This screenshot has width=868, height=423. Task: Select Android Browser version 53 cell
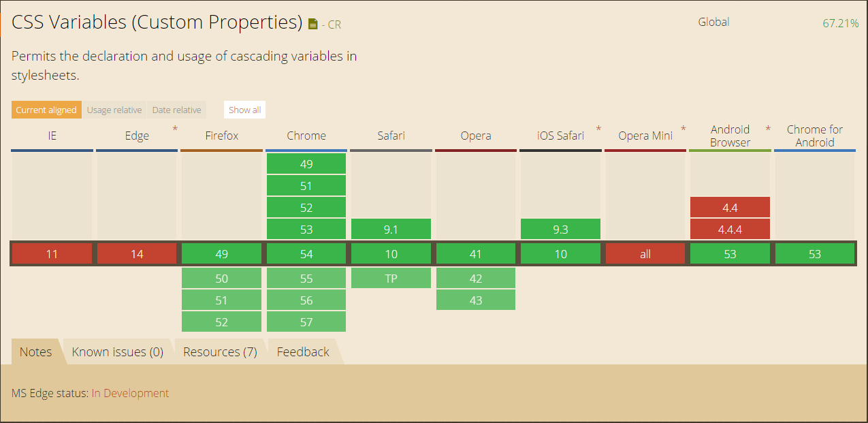pos(730,254)
